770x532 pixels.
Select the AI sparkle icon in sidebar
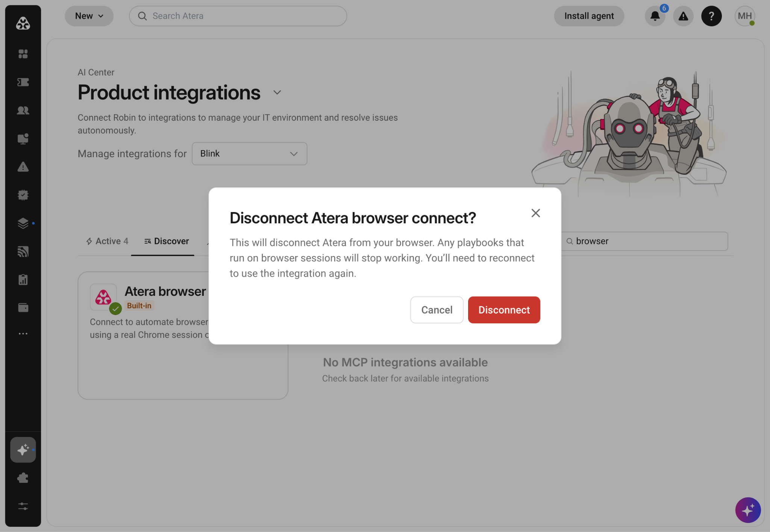23,450
